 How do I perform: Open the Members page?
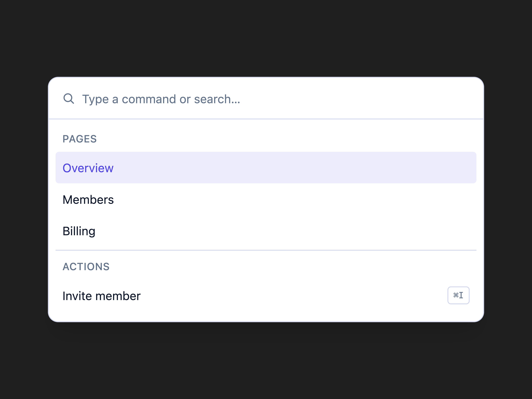tap(266, 199)
